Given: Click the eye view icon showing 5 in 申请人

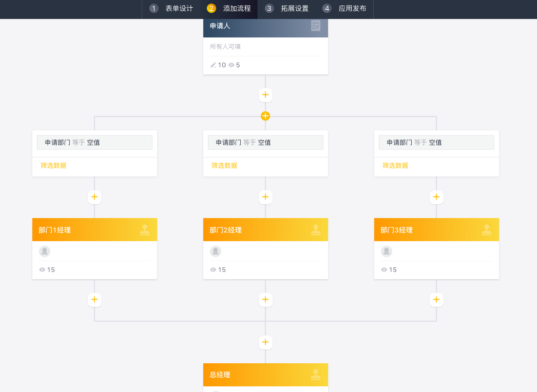Looking at the screenshot, I should [x=232, y=65].
